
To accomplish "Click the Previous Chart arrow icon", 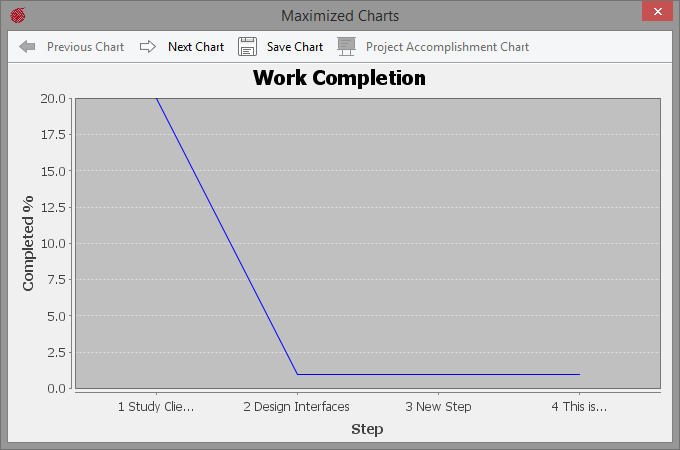I will tap(27, 47).
